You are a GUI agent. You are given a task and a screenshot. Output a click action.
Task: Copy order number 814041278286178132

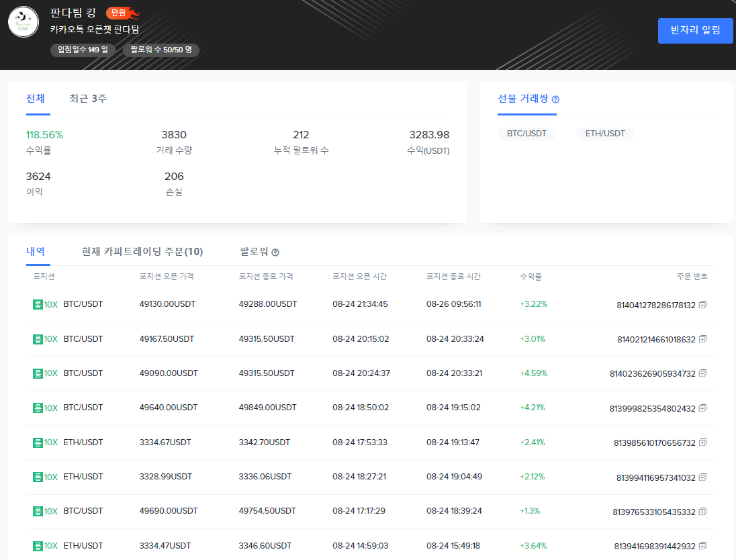(702, 305)
